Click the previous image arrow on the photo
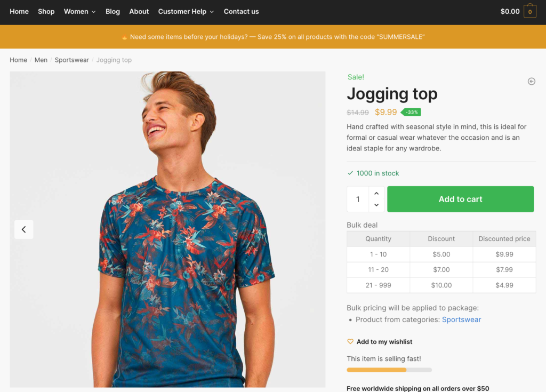Screen dimensions: 546x392 coord(23,229)
